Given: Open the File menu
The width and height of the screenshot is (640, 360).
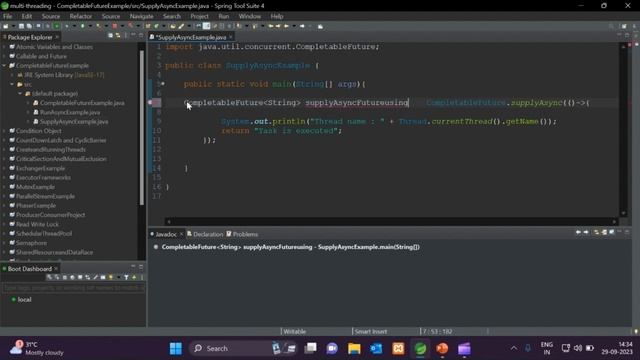Looking at the screenshot, I should pyautogui.click(x=7, y=16).
